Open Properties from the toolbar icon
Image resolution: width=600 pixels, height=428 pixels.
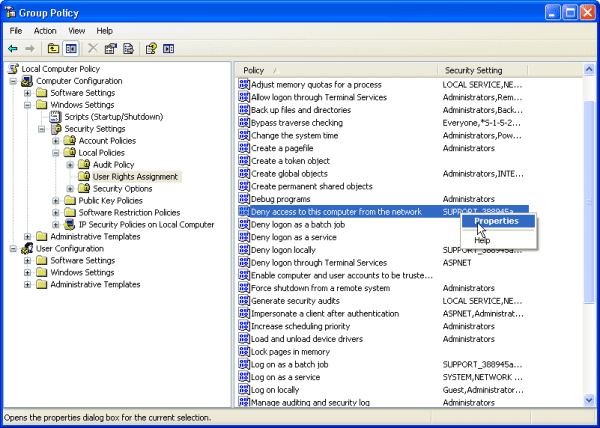click(111, 48)
